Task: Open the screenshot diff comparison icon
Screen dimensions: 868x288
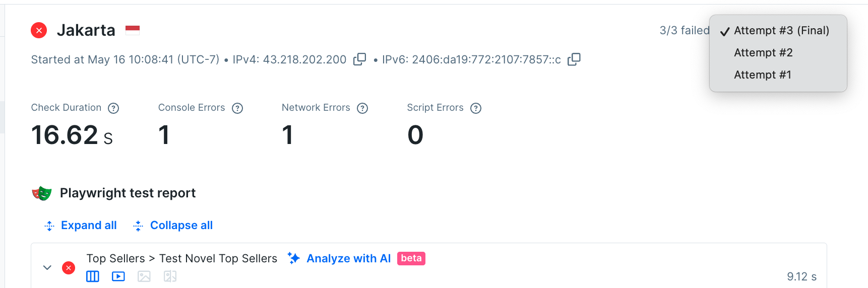Action: pos(170,276)
